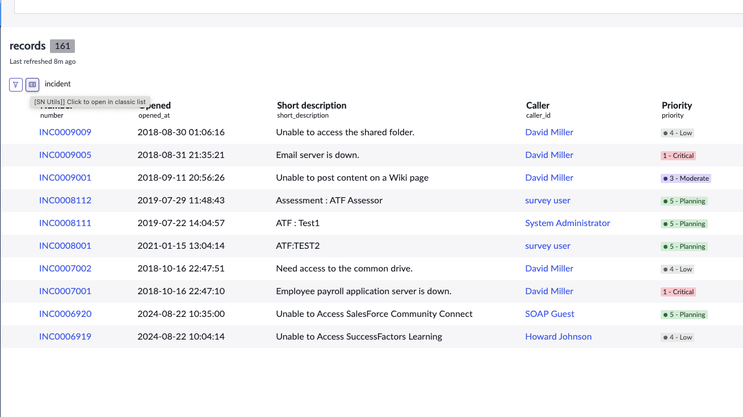743x417 pixels.
Task: Open incident INC0008112 record
Action: point(65,200)
